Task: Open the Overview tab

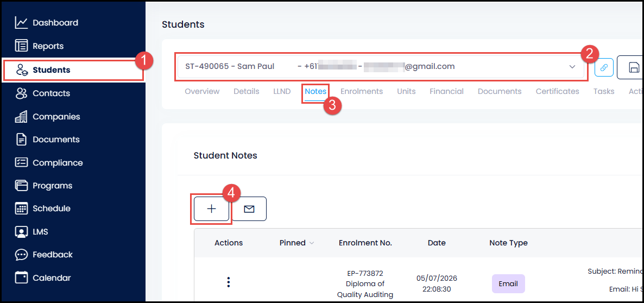Action: (x=202, y=92)
